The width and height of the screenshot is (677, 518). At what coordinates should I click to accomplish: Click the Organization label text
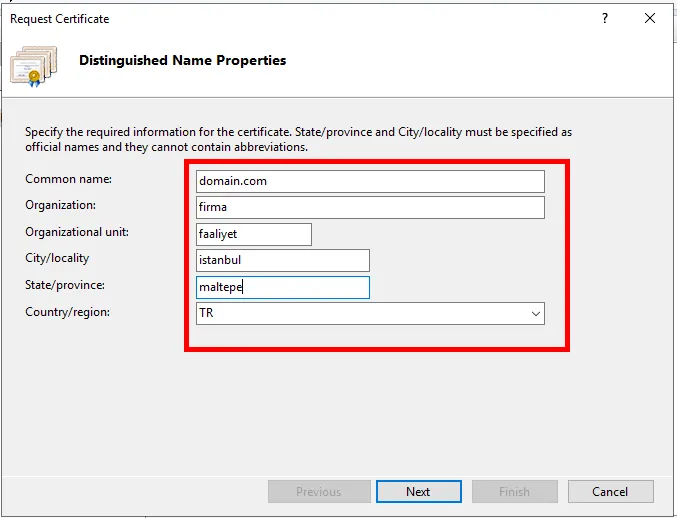point(60,205)
